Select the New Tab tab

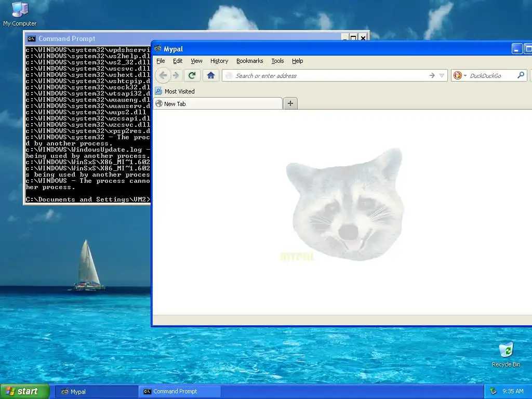(x=218, y=104)
